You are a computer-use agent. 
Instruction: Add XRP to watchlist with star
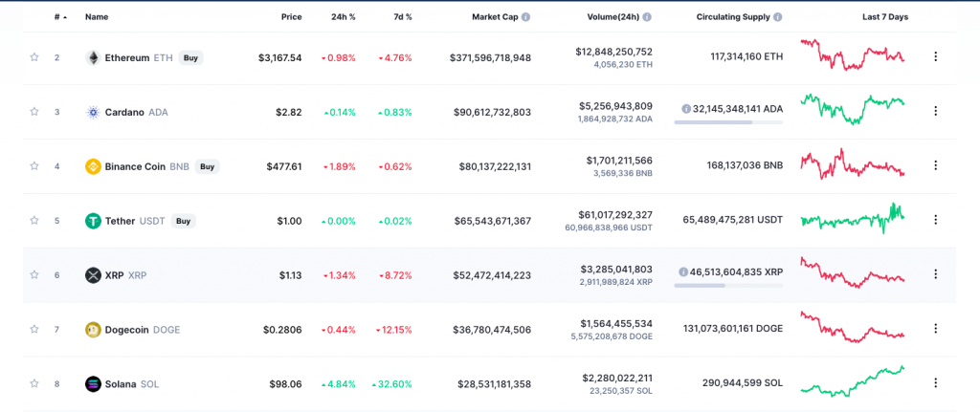34,274
